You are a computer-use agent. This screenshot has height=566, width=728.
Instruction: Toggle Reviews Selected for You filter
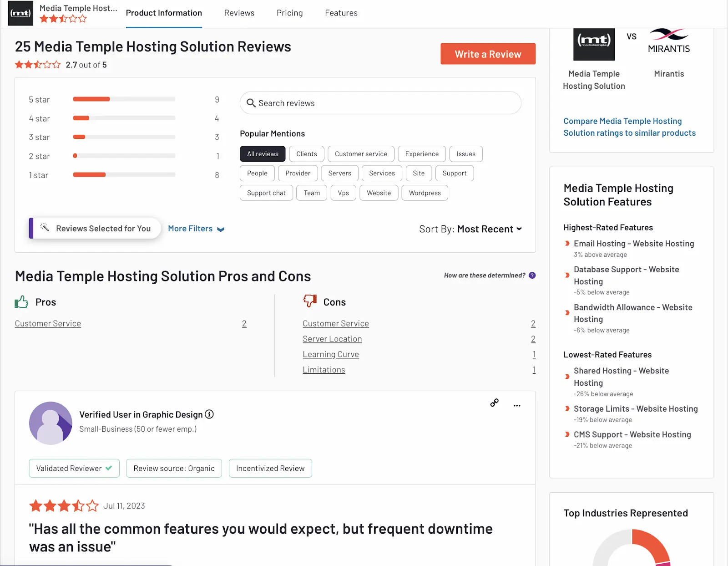(95, 228)
